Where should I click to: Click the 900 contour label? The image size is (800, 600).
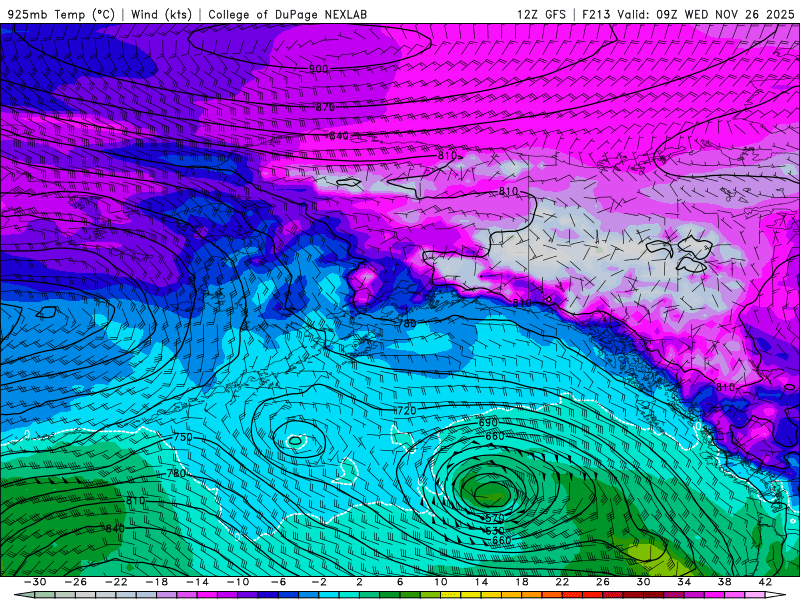pos(318,69)
